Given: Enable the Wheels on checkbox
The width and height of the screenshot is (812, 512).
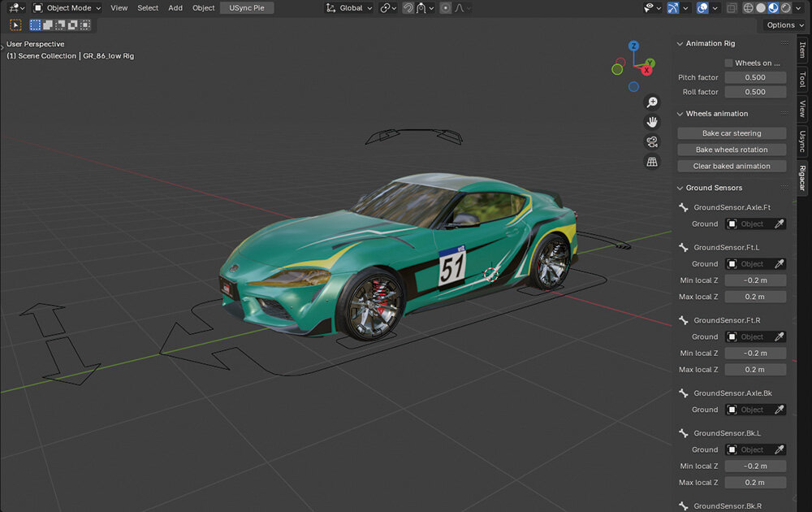Looking at the screenshot, I should (728, 63).
